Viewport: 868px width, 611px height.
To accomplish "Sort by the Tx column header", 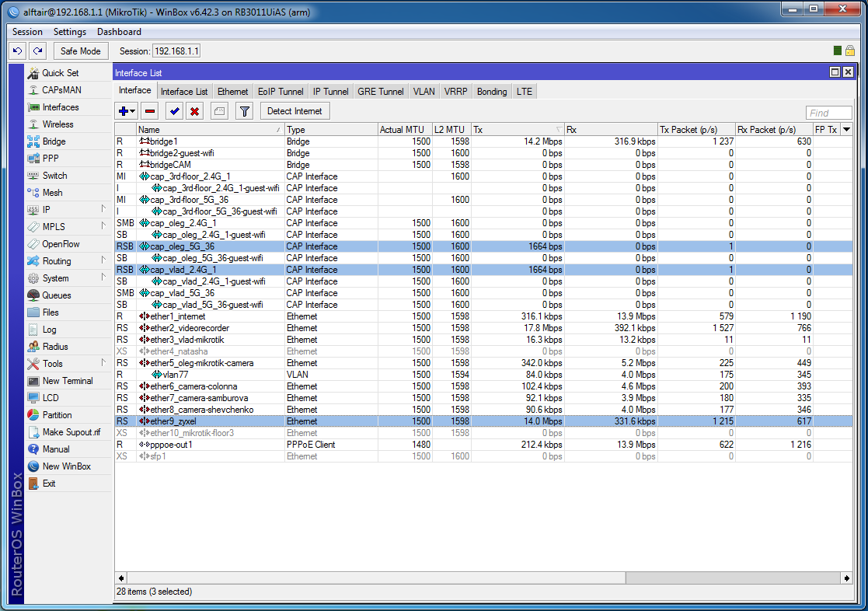I will click(x=518, y=130).
